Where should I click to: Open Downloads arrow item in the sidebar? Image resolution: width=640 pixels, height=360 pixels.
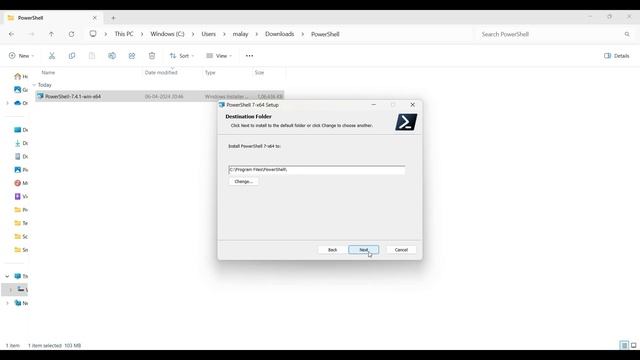pyautogui.click(x=21, y=143)
